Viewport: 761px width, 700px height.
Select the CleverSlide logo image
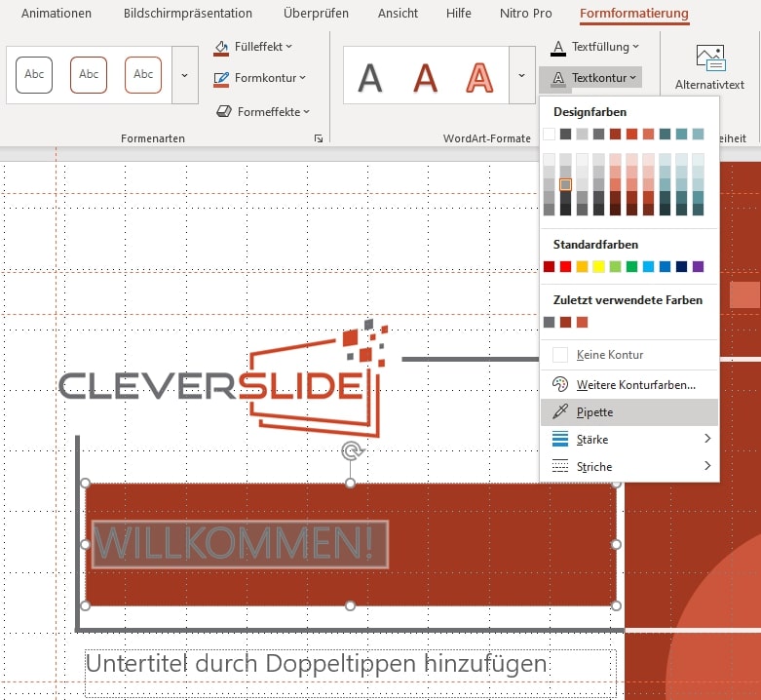pyautogui.click(x=223, y=377)
